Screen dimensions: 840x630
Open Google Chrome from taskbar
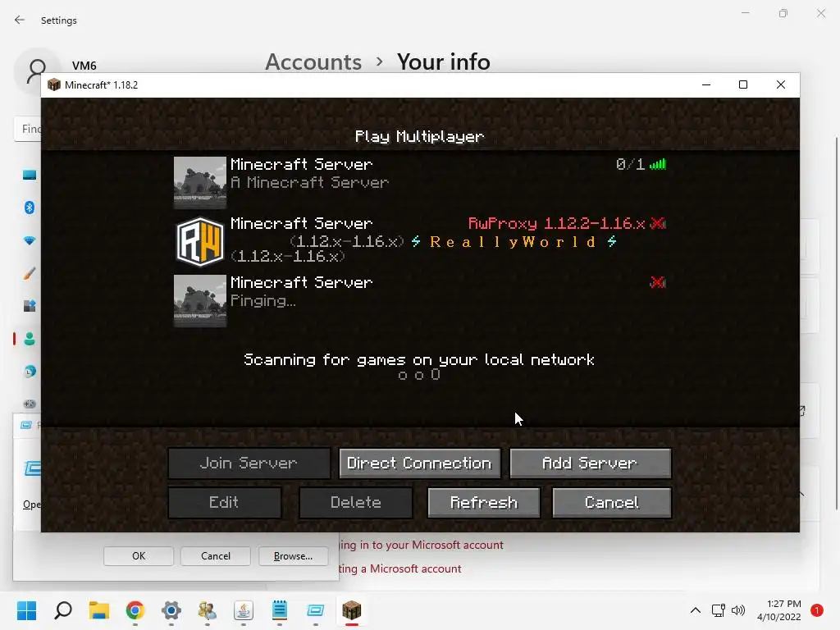(x=135, y=610)
